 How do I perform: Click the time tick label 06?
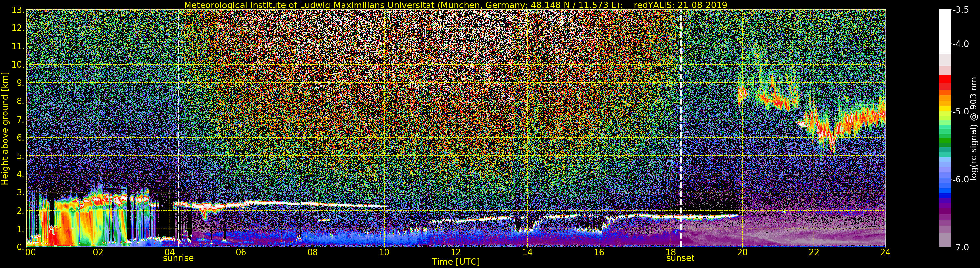coord(241,252)
